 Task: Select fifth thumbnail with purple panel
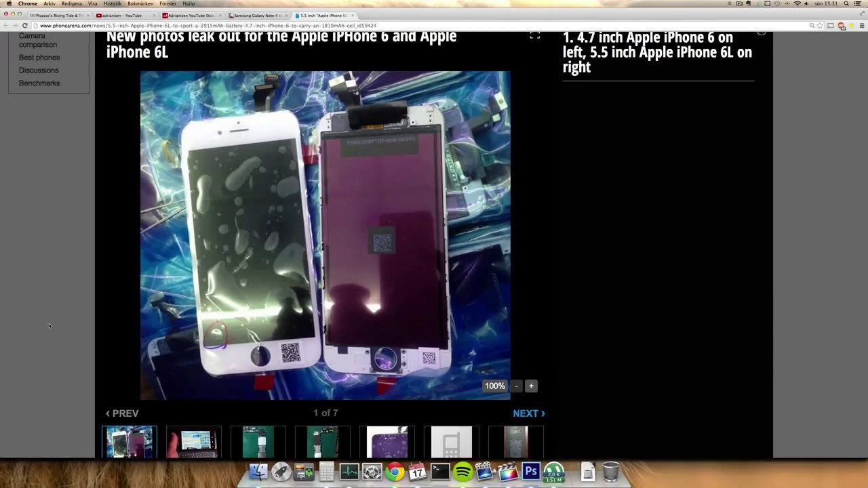coord(387,442)
